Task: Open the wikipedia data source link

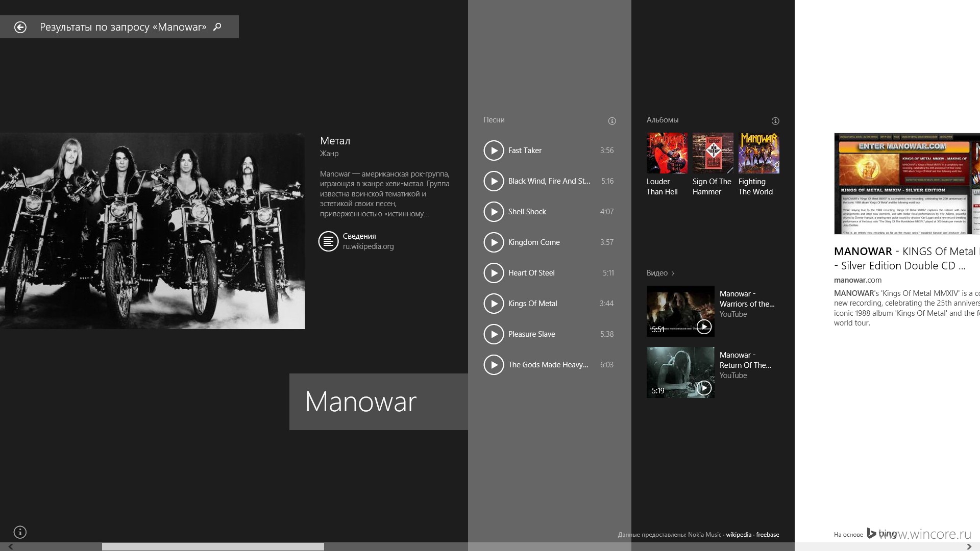Action: [x=739, y=535]
